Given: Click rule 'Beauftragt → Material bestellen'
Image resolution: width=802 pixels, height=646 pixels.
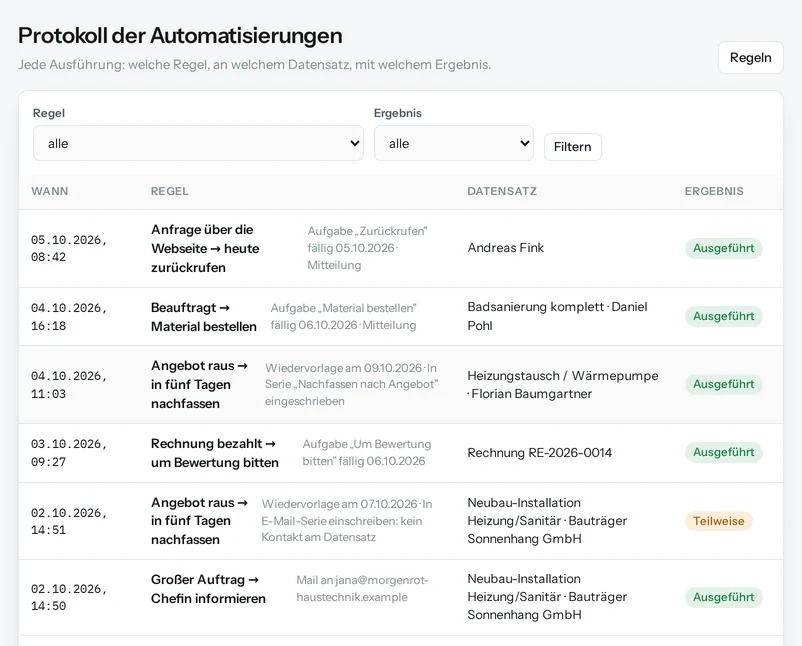Looking at the screenshot, I should tap(204, 317).
